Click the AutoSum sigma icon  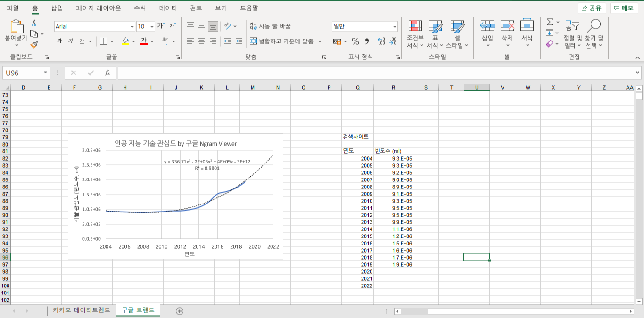pos(550,22)
